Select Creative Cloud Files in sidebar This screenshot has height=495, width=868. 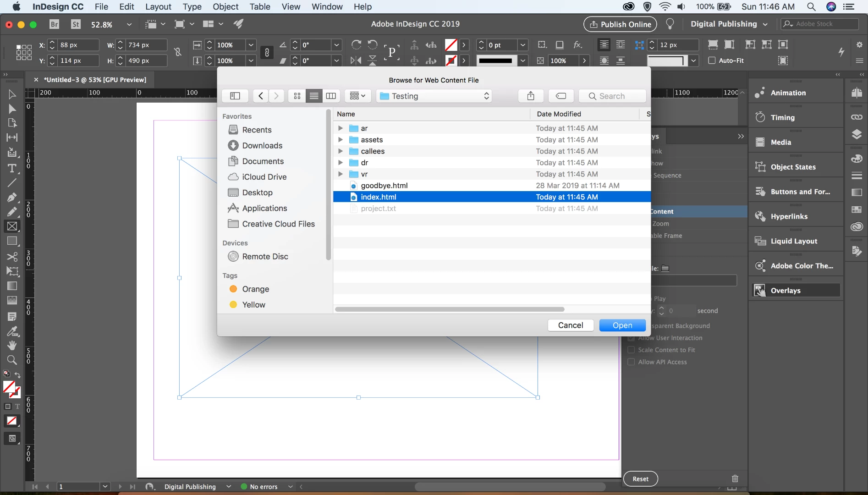[x=278, y=224]
